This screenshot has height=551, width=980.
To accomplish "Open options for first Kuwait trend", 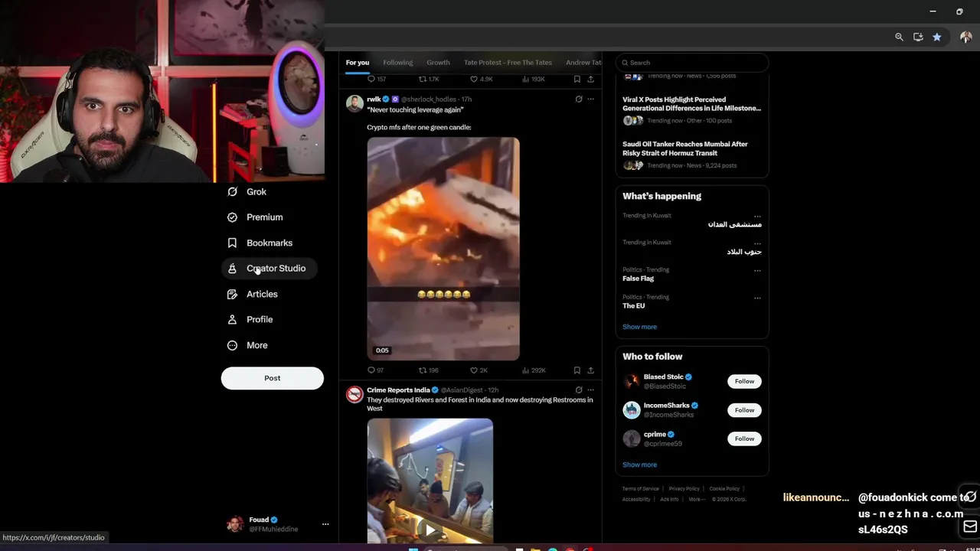I will (x=757, y=216).
